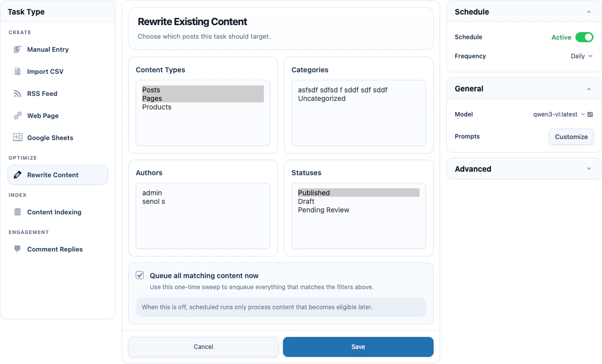
Task: Select admin in Authors list
Action: [x=203, y=193]
